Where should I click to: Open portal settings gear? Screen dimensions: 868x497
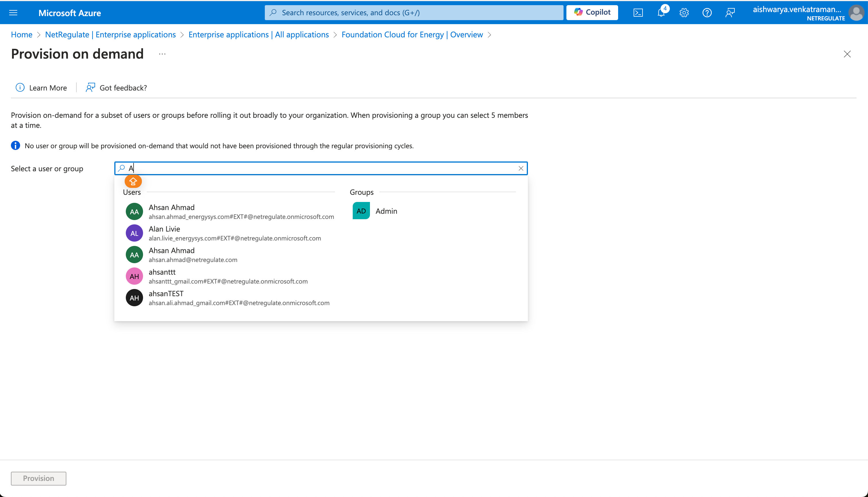(684, 13)
